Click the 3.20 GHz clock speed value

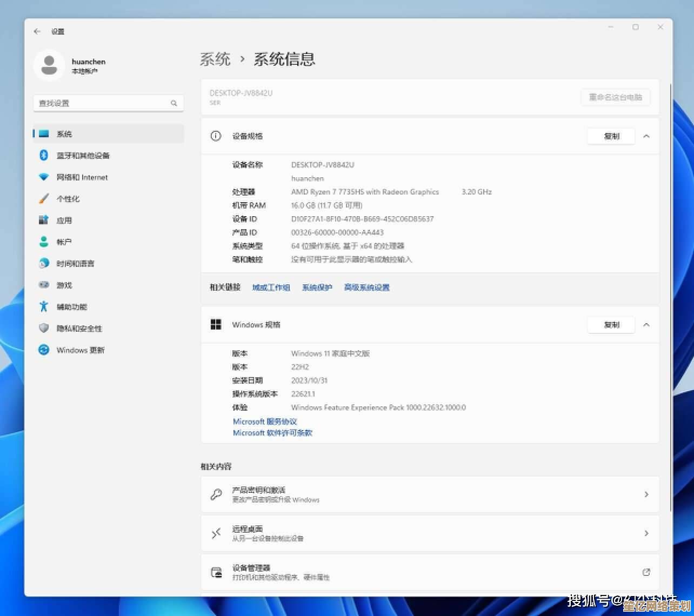(476, 192)
